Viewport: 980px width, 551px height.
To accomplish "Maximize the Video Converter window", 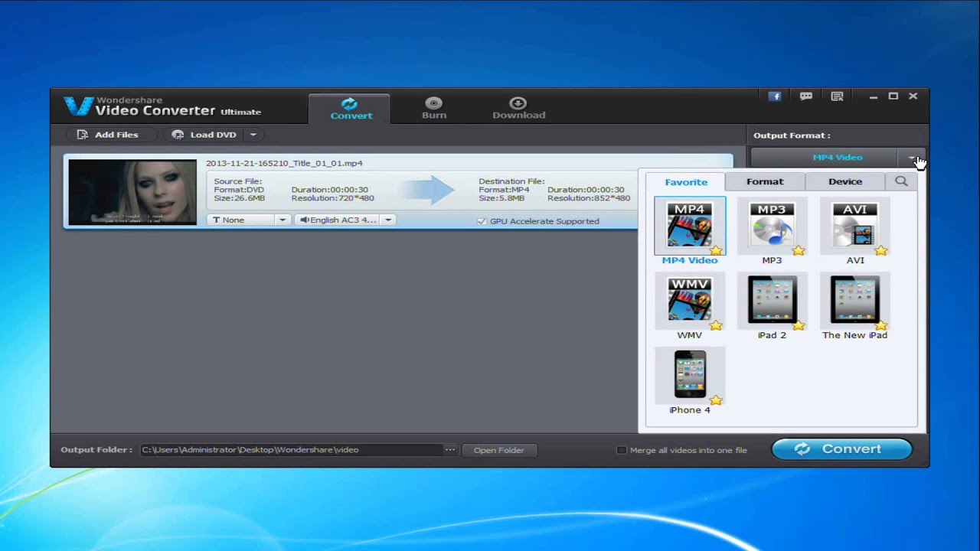I will 893,96.
